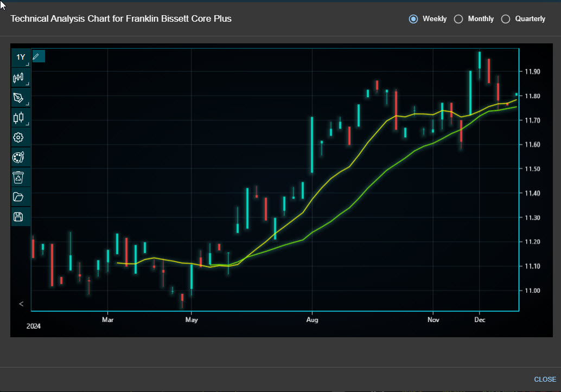This screenshot has width=561, height=392.
Task: Click the open folder icon
Action: 18,197
